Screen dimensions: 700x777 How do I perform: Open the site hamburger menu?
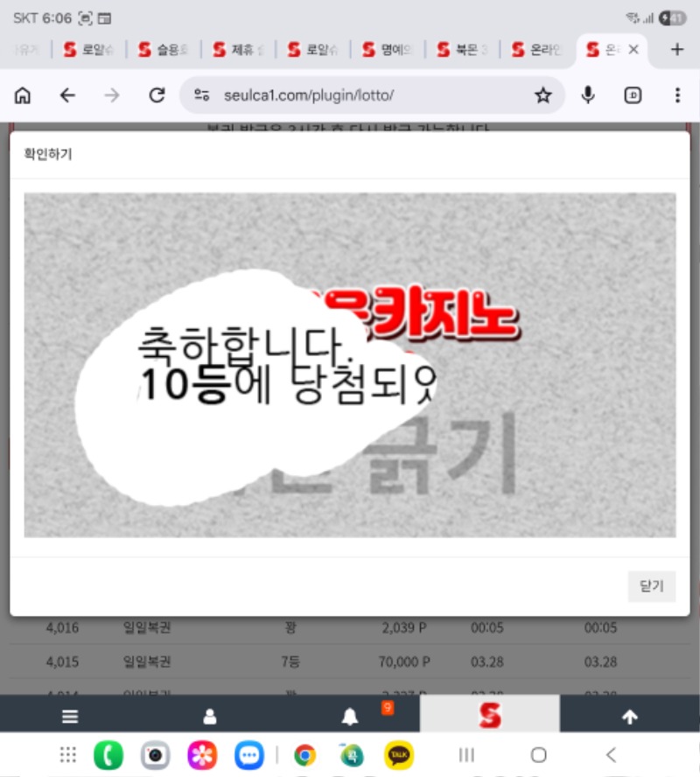pos(70,717)
